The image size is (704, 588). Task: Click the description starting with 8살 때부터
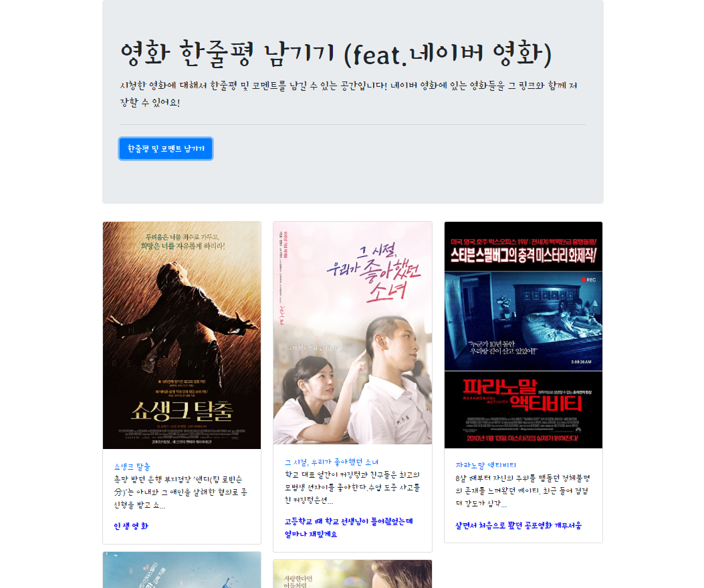click(x=523, y=491)
